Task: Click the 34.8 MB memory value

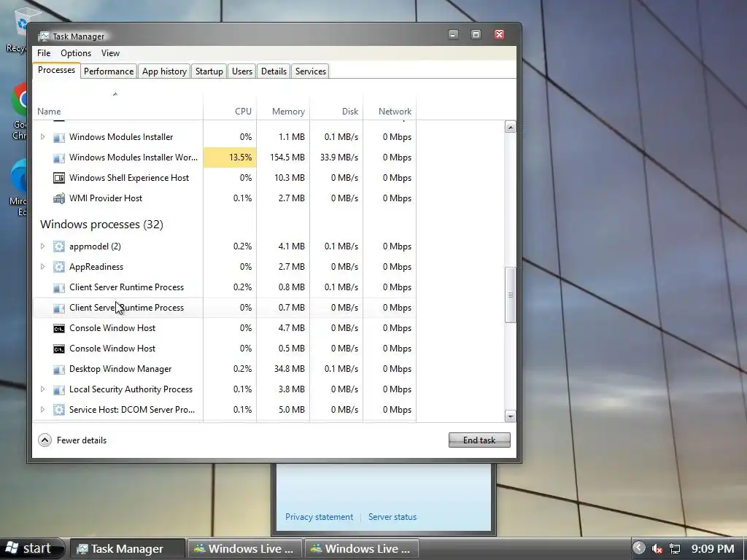Action: point(289,369)
